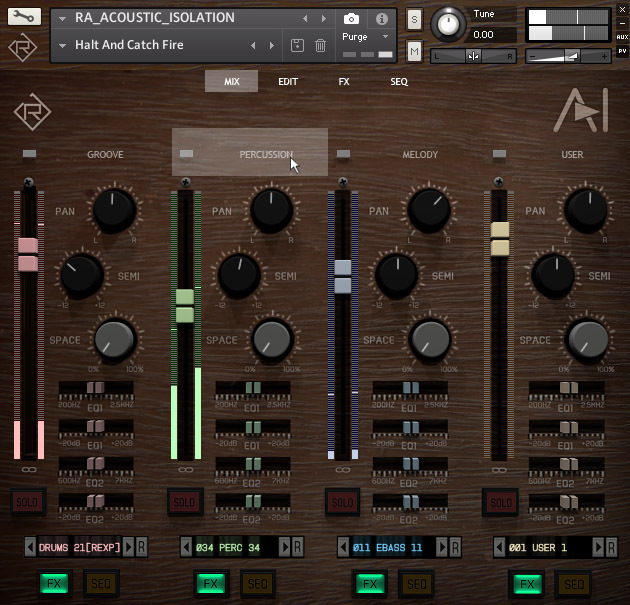
Task: Click the Percussion channel volume fader
Action: [184, 305]
